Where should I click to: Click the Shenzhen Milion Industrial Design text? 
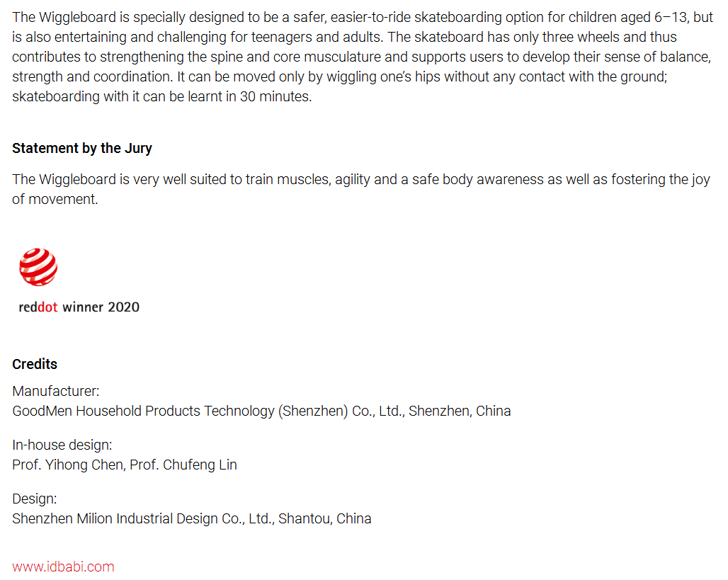(x=143, y=518)
